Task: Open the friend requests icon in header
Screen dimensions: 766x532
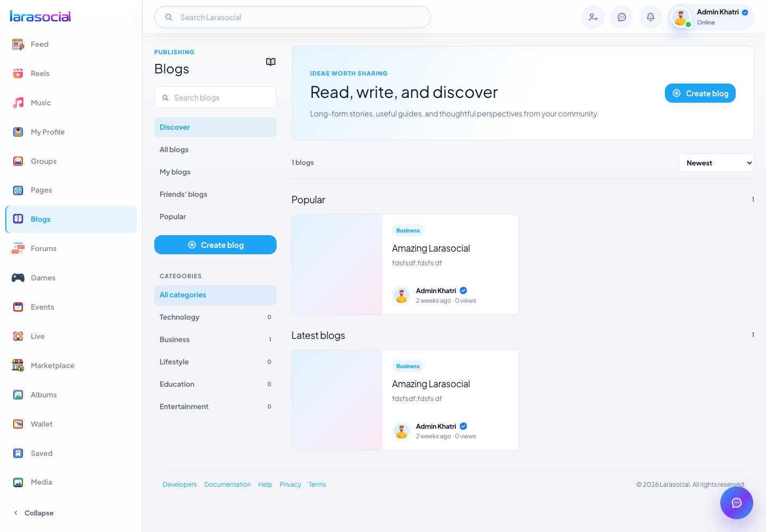Action: point(593,17)
